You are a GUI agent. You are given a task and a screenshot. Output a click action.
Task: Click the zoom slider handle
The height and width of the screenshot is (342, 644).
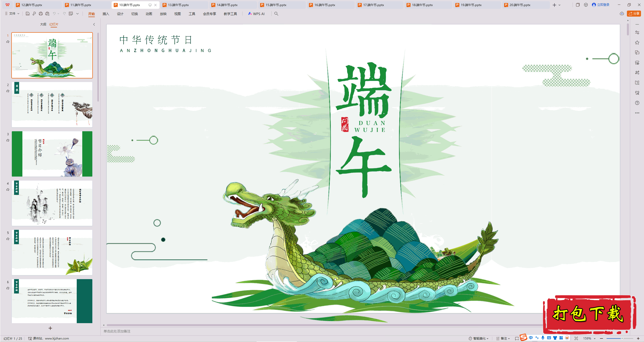pyautogui.click(x=622, y=338)
